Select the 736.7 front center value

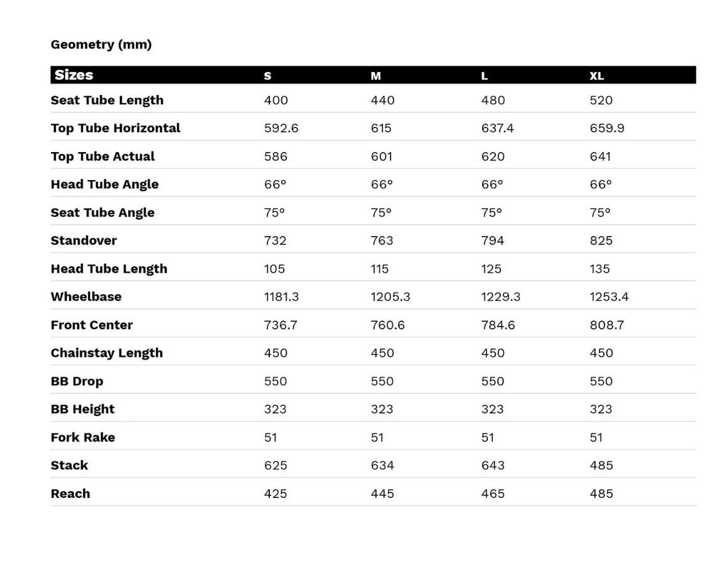tap(281, 325)
